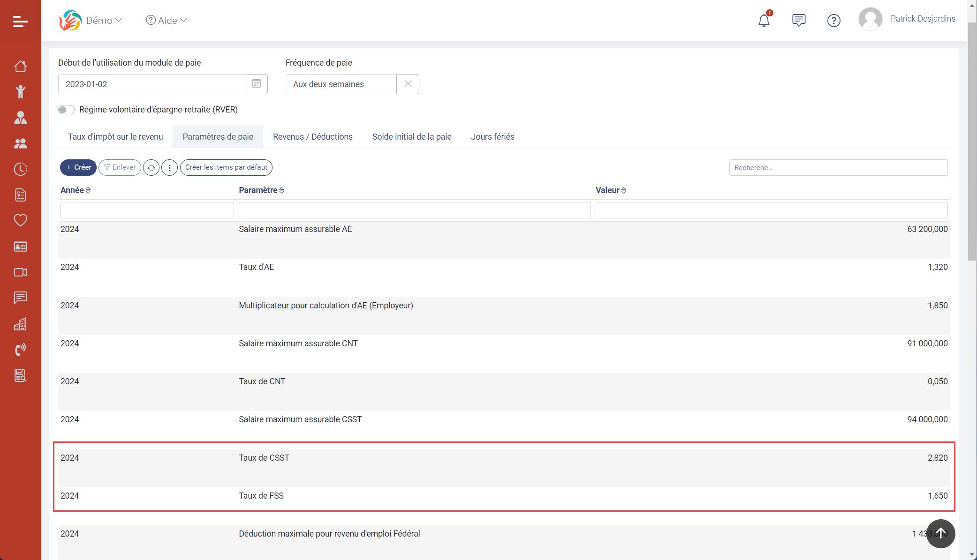This screenshot has height=560, width=977.
Task: Toggle the RVER retirement savings switch
Action: pyautogui.click(x=66, y=110)
